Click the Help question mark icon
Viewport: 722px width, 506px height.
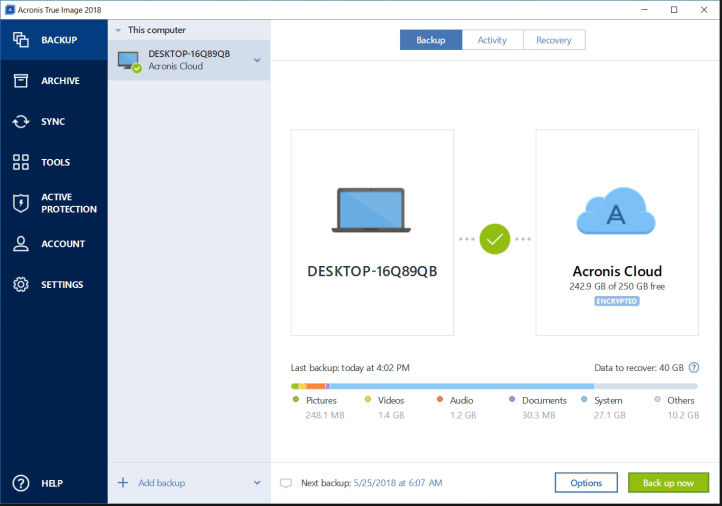(x=21, y=483)
